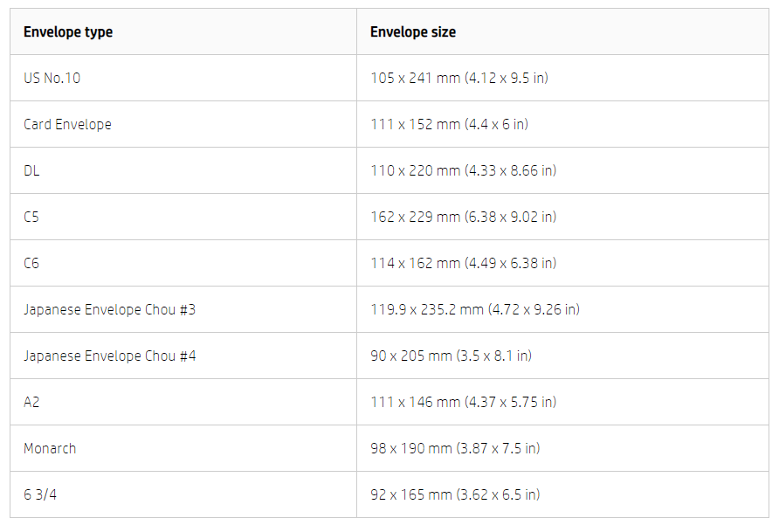Click the 90 x 205 mm size cell
This screenshot has width=779, height=532.
click(x=451, y=356)
